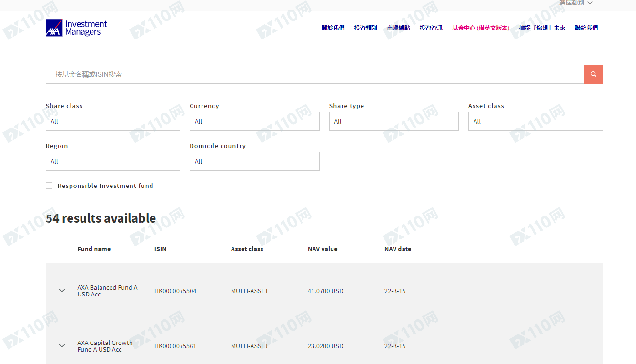Select the NAV value 41.0700 USD
The height and width of the screenshot is (364, 636).
tap(325, 291)
